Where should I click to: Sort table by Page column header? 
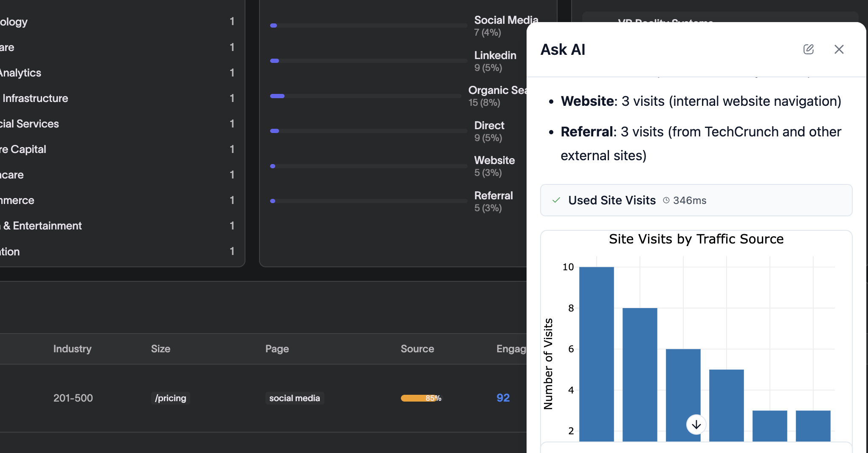277,349
